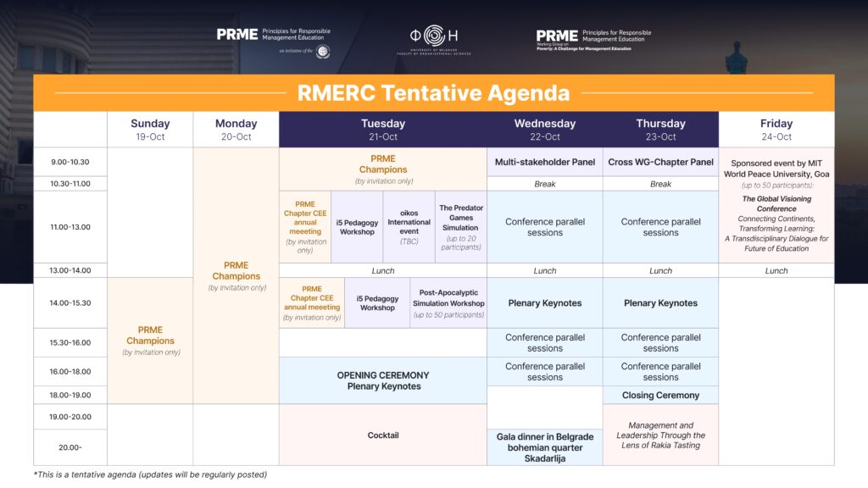Select the Thursday Closing Ceremony cell
This screenshot has width=868, height=488.
(660, 395)
